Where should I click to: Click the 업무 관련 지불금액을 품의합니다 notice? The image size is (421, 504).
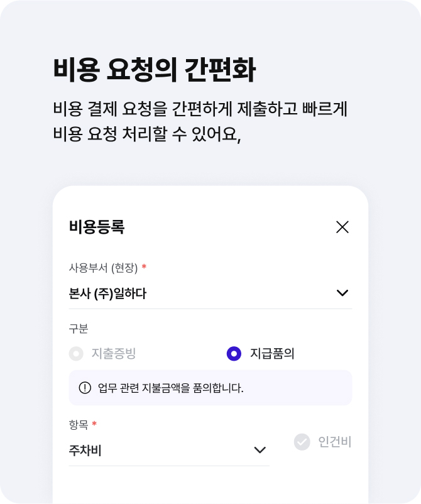(210, 388)
